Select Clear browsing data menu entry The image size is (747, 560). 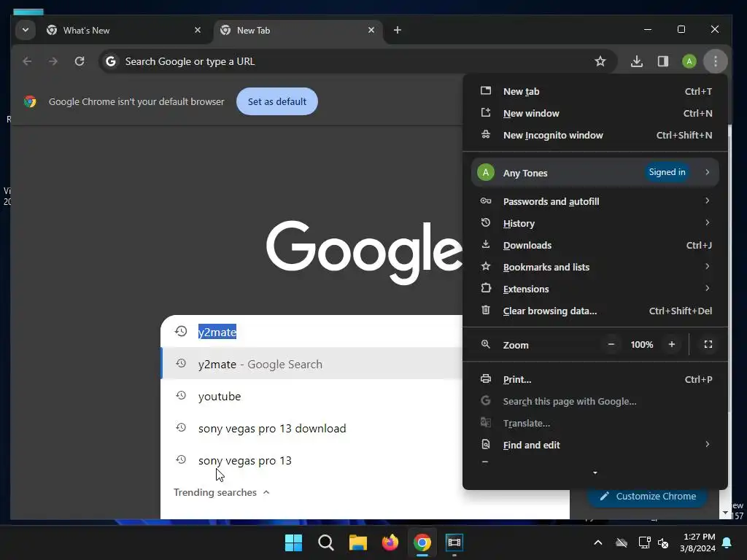tap(595, 311)
